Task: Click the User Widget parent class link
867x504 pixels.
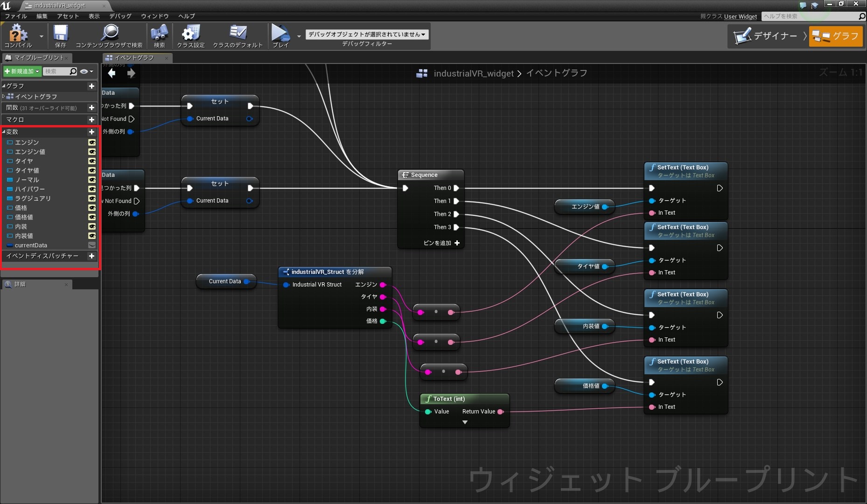Action: pyautogui.click(x=741, y=16)
